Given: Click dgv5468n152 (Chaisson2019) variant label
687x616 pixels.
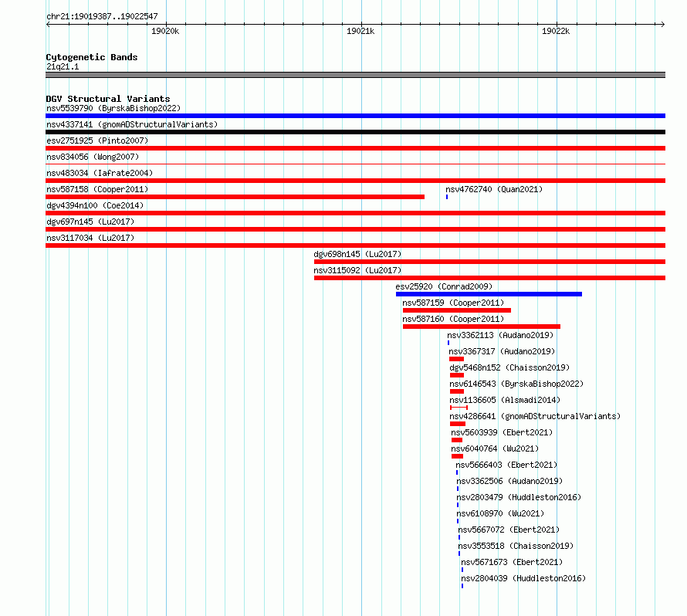Looking at the screenshot, I should click(x=509, y=367).
